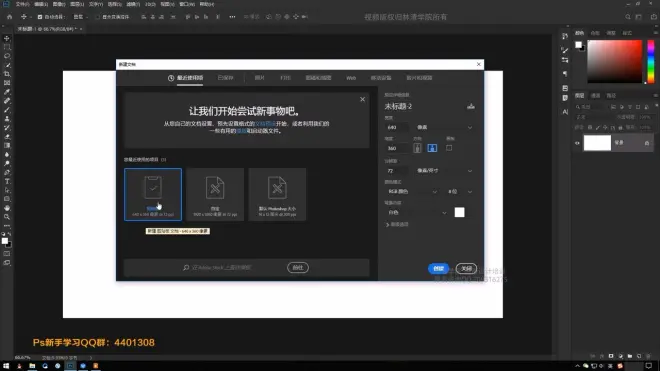Create new layer icon at panel bottom

coord(639,356)
